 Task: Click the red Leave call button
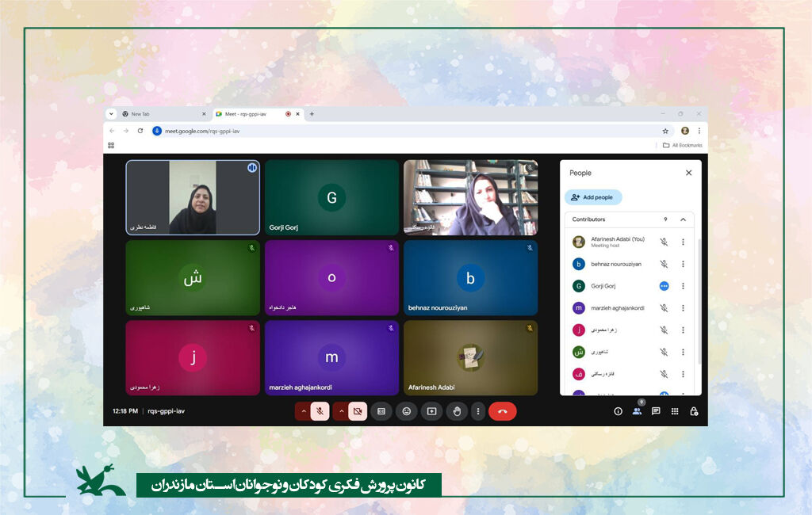(502, 411)
